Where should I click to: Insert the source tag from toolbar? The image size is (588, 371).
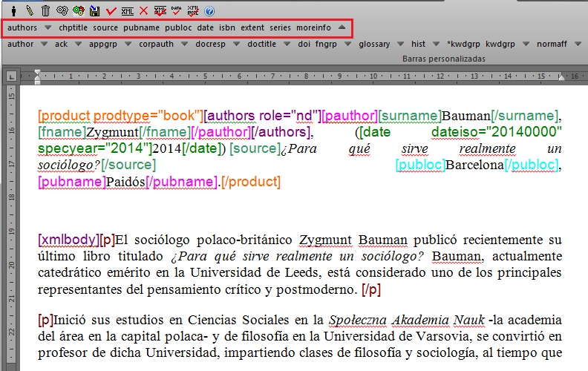tap(105, 28)
